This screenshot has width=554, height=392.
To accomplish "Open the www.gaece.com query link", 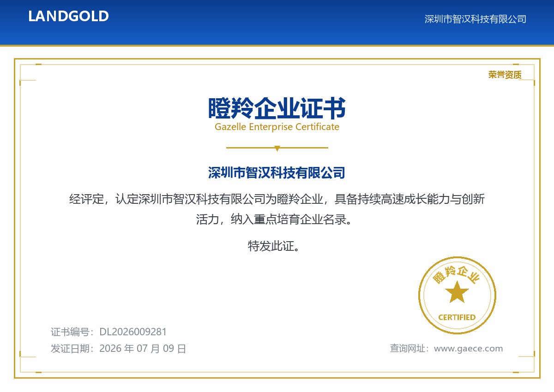I will [x=469, y=349].
